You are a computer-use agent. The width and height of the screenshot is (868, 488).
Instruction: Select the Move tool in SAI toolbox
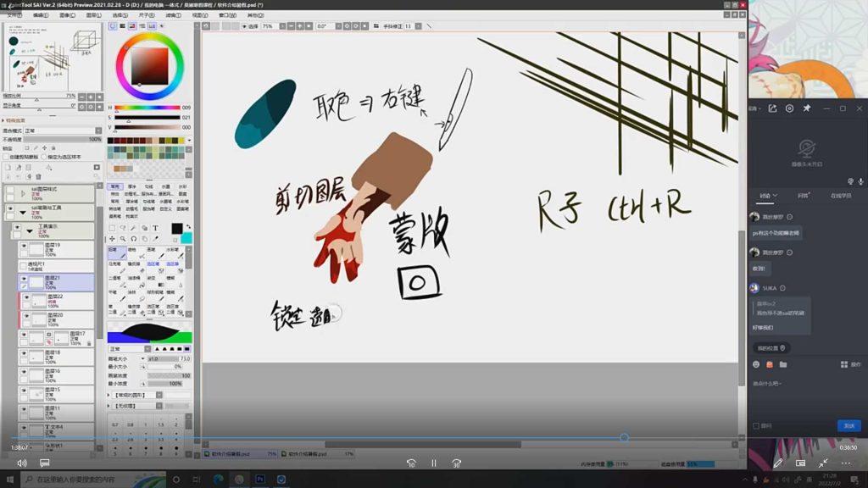112,238
